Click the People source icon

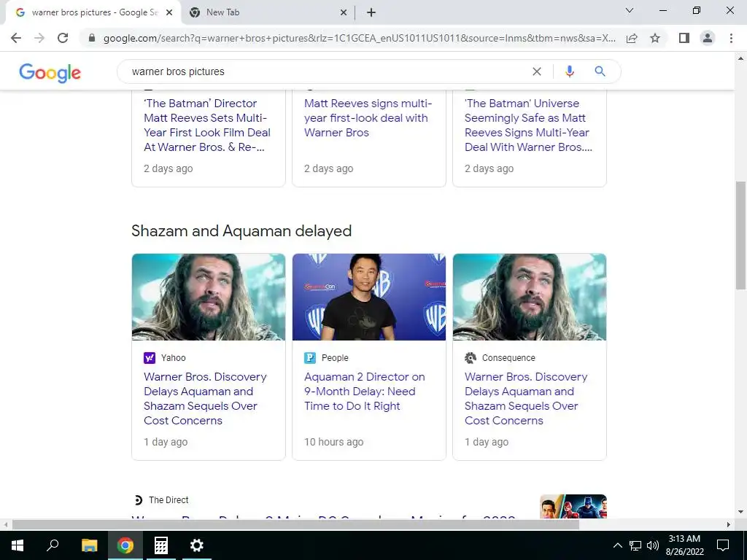click(x=309, y=357)
